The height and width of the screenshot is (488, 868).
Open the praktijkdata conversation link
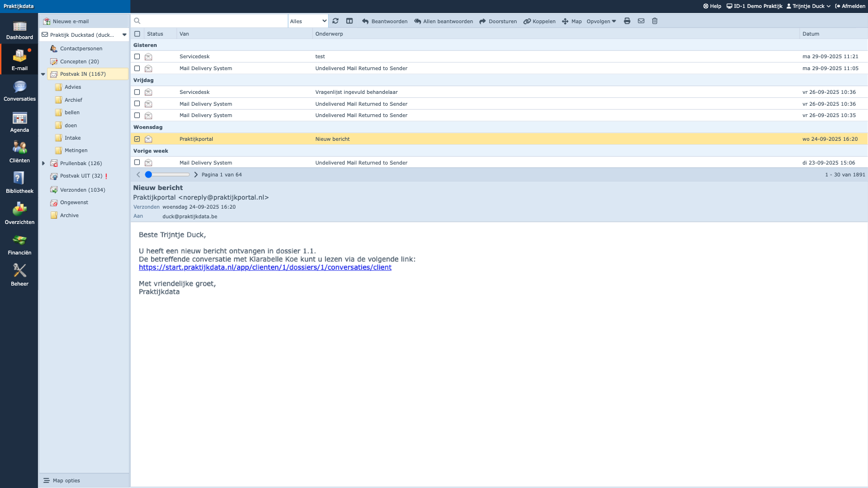click(x=265, y=267)
